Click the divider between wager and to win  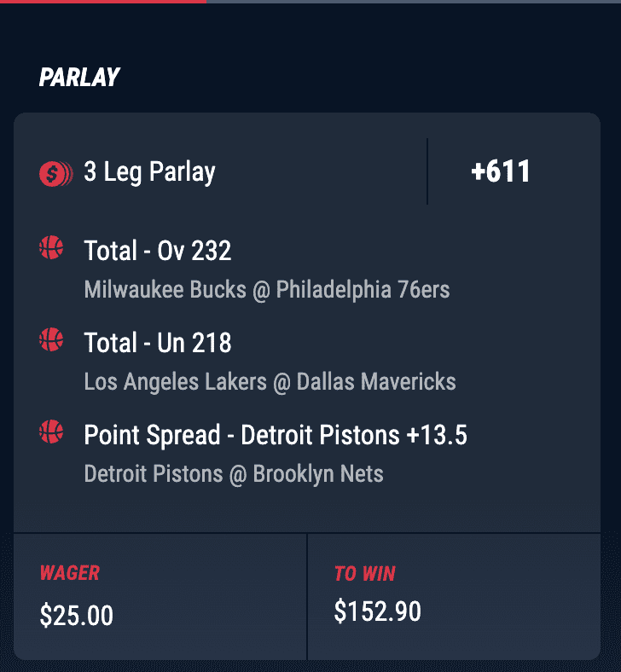pyautogui.click(x=307, y=597)
